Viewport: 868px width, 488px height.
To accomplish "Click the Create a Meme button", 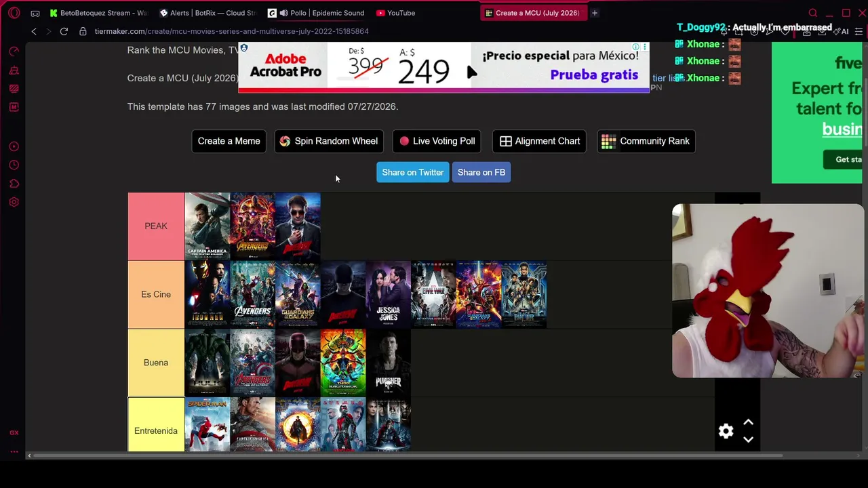I will [229, 141].
